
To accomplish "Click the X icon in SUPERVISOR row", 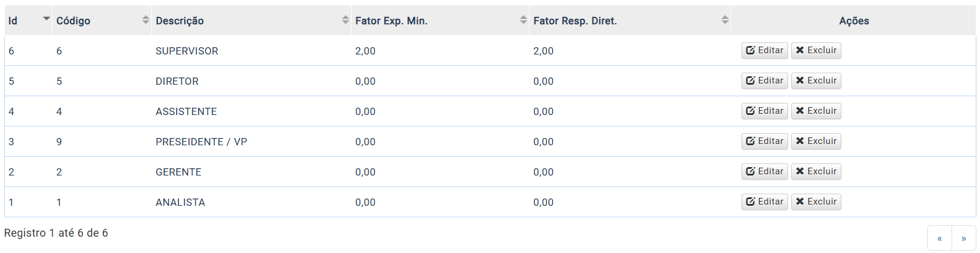I will pyautogui.click(x=800, y=50).
